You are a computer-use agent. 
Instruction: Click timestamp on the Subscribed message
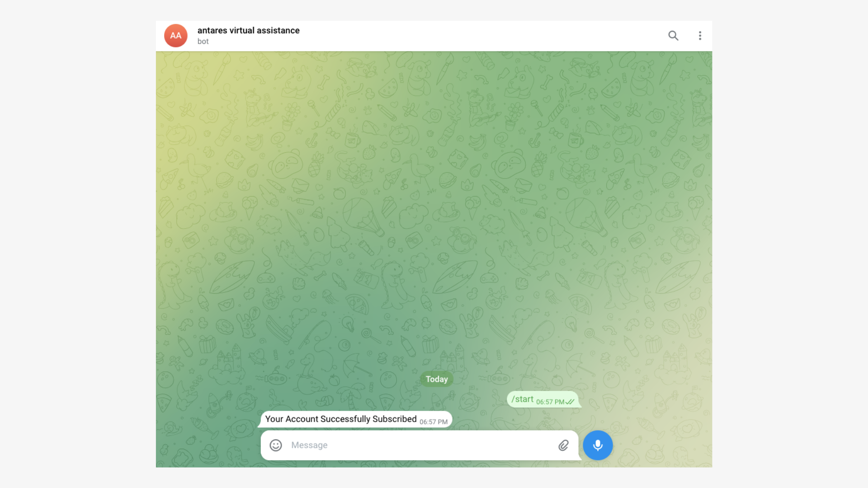tap(433, 422)
